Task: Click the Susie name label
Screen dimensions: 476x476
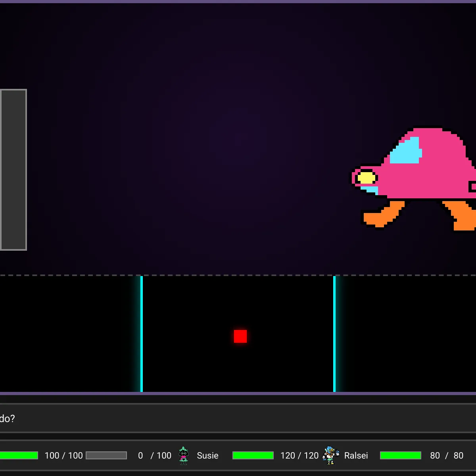Action: click(208, 455)
